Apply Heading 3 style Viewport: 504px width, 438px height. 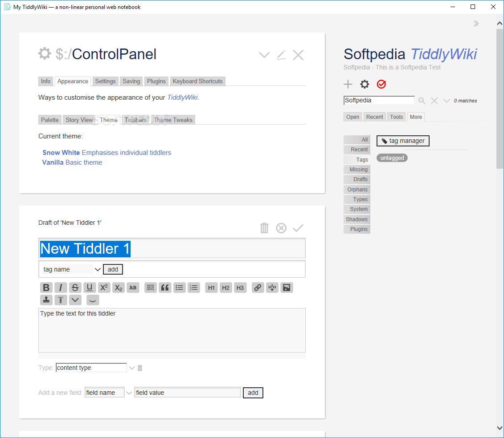pos(240,288)
